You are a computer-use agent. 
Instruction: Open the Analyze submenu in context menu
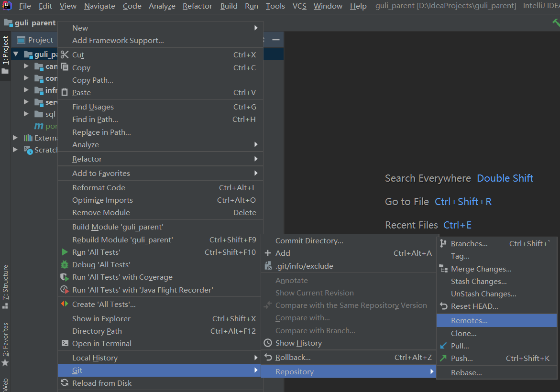click(160, 144)
